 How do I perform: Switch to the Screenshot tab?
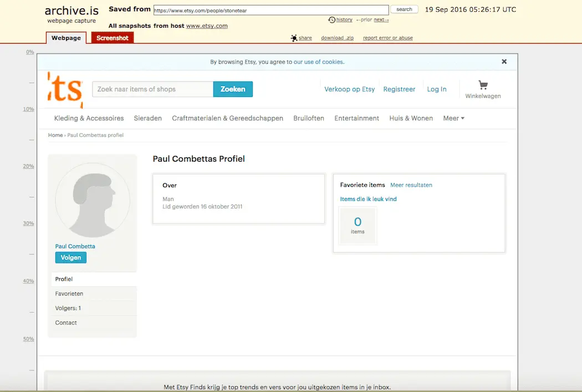click(113, 38)
